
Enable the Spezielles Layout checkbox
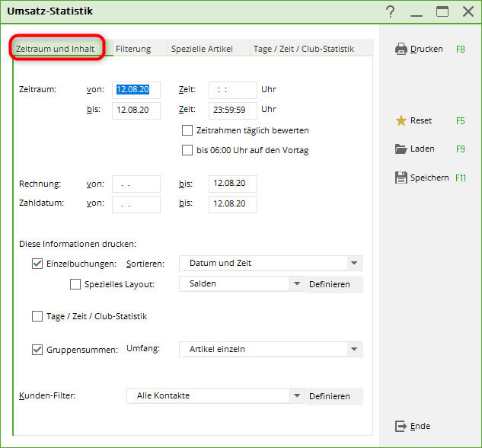[x=75, y=284]
